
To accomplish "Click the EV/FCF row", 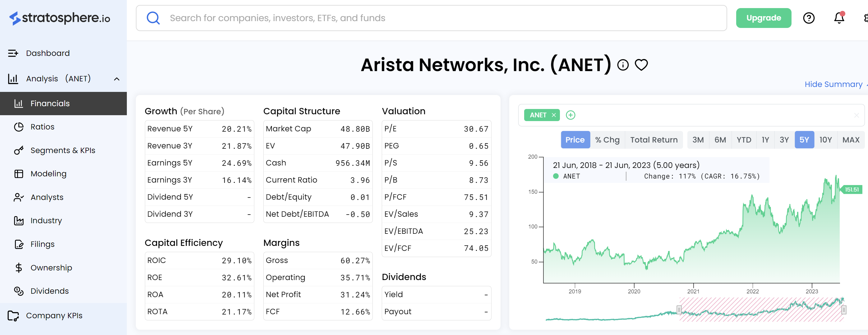I will point(436,248).
